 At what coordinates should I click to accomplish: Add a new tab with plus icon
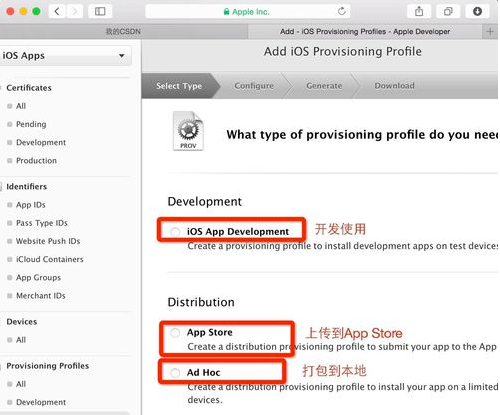click(490, 32)
